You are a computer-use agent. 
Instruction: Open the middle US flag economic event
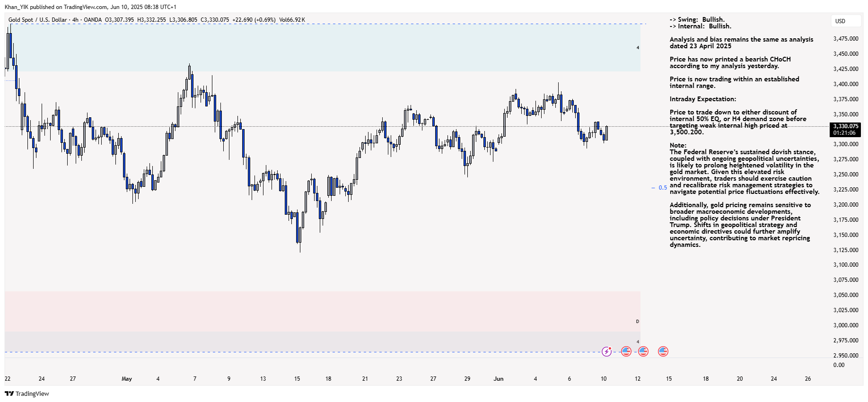point(643,351)
